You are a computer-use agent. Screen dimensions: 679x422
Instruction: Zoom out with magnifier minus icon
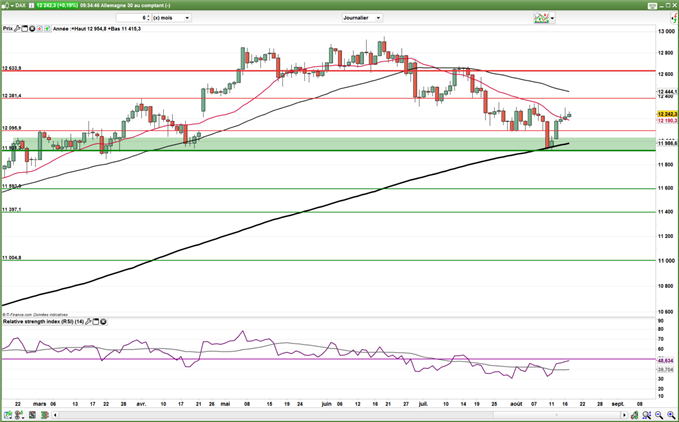pyautogui.click(x=659, y=416)
